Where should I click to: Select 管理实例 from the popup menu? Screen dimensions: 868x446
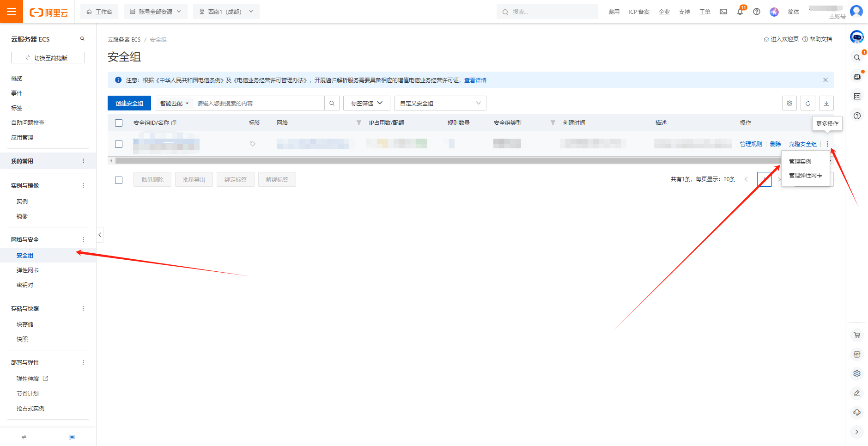click(x=800, y=162)
